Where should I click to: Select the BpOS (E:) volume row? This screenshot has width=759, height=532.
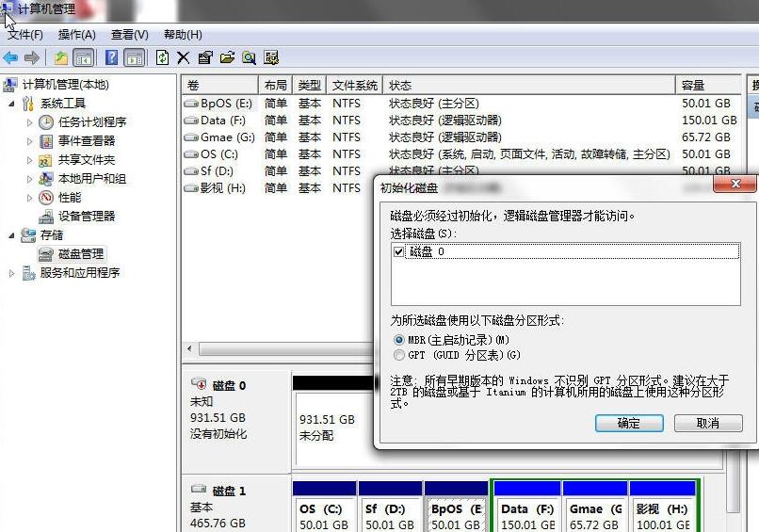460,104
